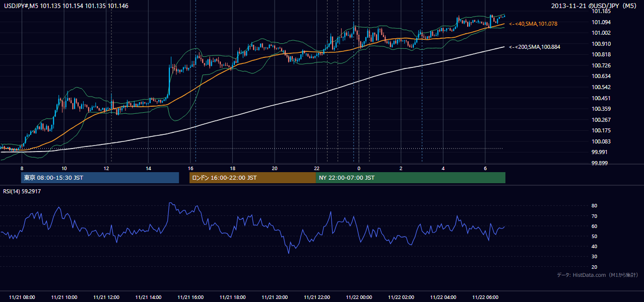Screen dimensions: 644x302
Task: Click RSI scale value 30
Action: (x=595, y=257)
